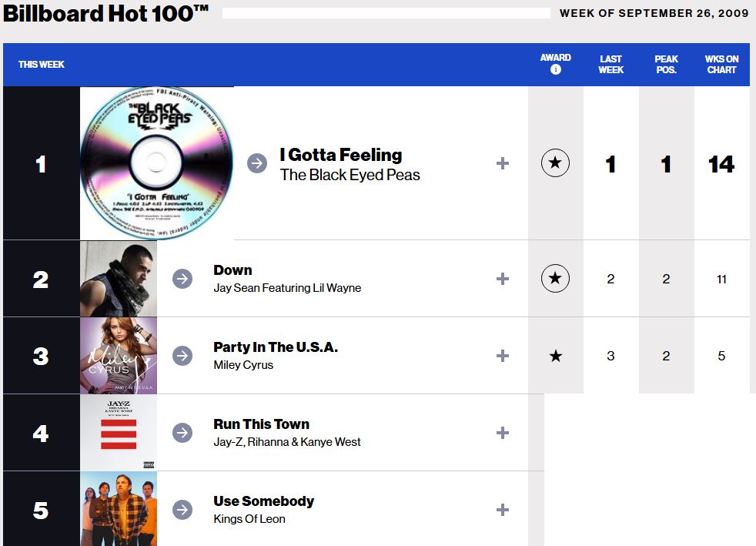This screenshot has height=546, width=756.
Task: Click the arrow icon next to Run This Town
Action: click(182, 433)
